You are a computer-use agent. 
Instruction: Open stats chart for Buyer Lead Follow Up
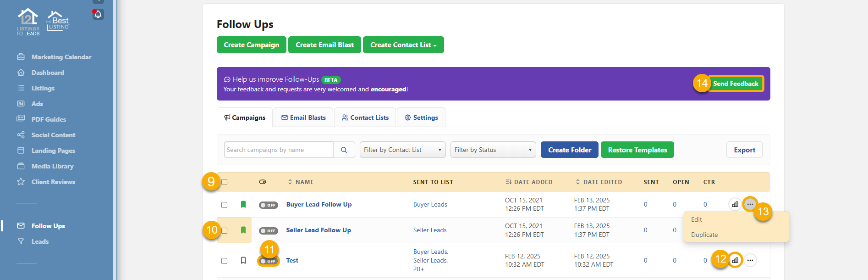[735, 205]
